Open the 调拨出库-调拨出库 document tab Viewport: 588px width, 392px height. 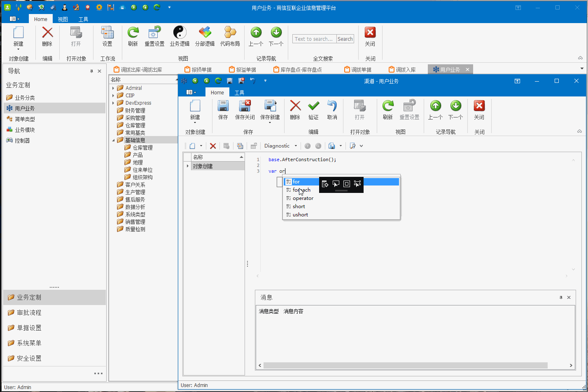pos(138,70)
